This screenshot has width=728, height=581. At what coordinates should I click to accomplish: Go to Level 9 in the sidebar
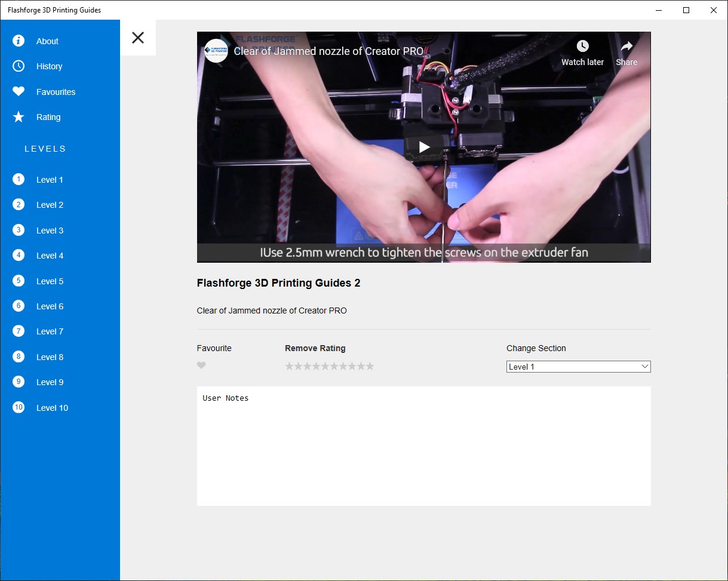[60, 382]
